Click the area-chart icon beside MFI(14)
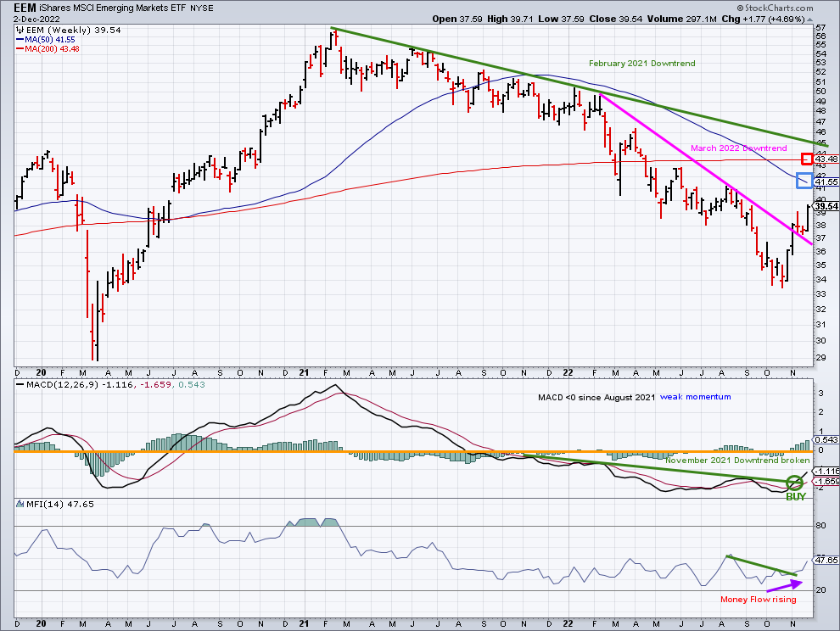This screenshot has height=631, width=840. [20, 504]
